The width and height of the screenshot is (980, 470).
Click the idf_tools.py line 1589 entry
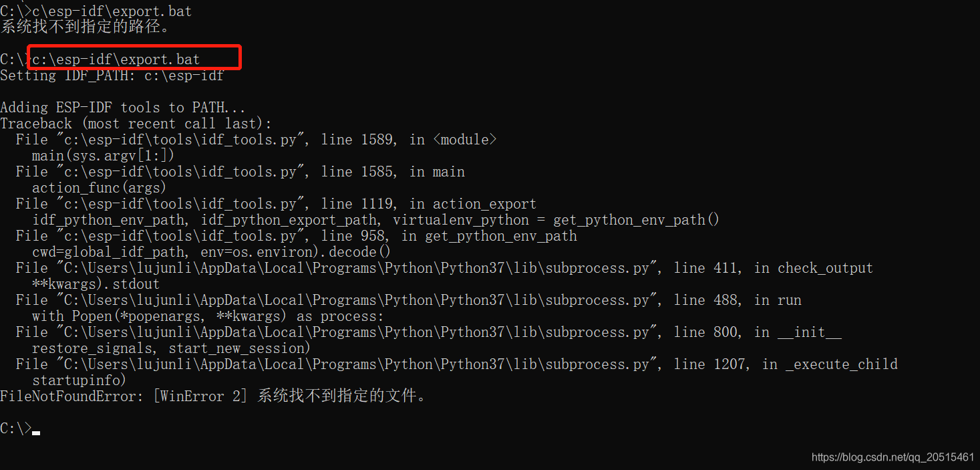(257, 140)
